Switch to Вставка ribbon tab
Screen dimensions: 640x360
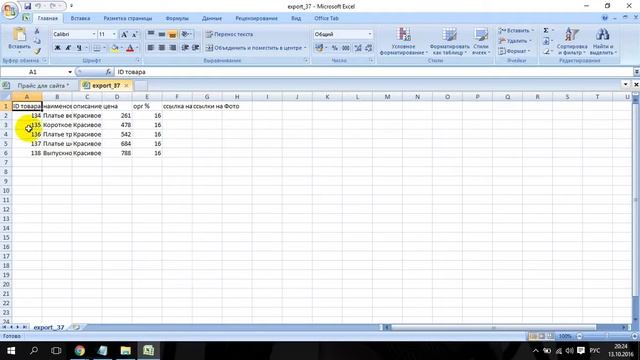[x=80, y=18]
